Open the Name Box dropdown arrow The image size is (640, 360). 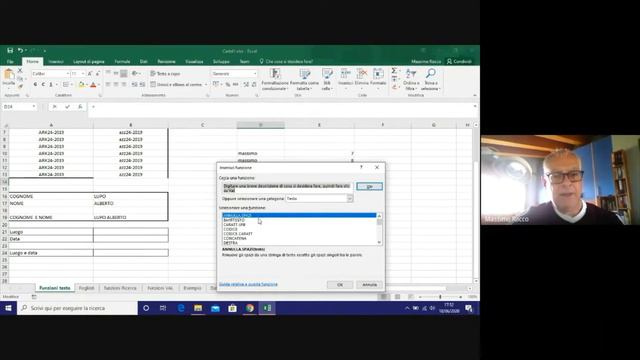34,107
